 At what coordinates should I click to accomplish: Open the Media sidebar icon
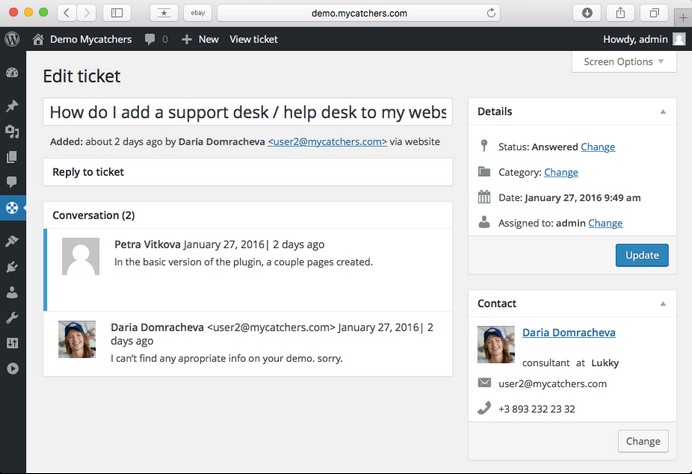(12, 131)
